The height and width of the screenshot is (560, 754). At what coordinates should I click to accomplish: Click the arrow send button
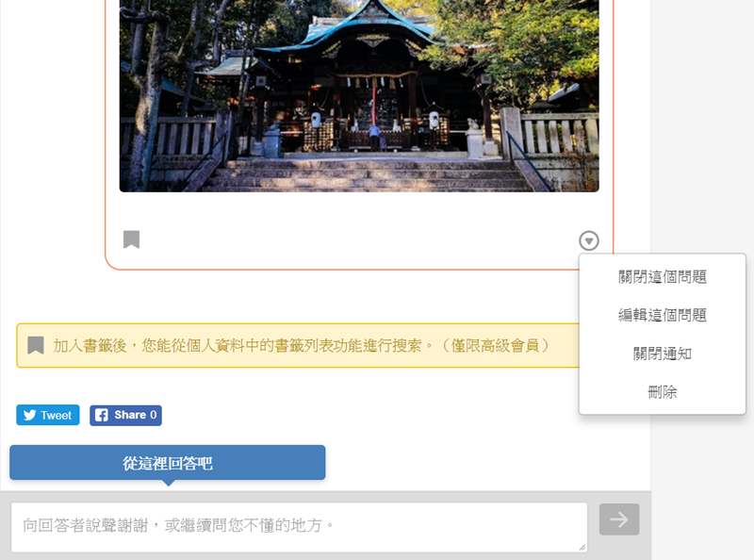click(x=619, y=519)
